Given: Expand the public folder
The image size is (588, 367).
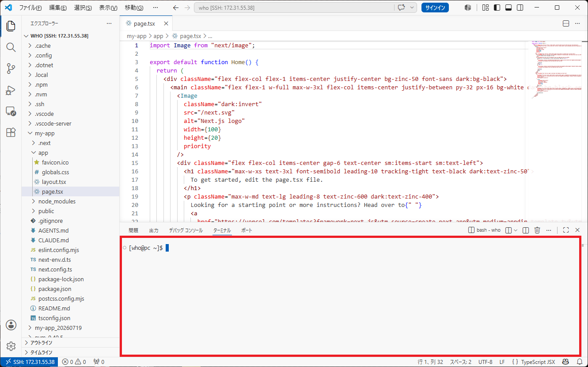Looking at the screenshot, I should tap(70, 211).
